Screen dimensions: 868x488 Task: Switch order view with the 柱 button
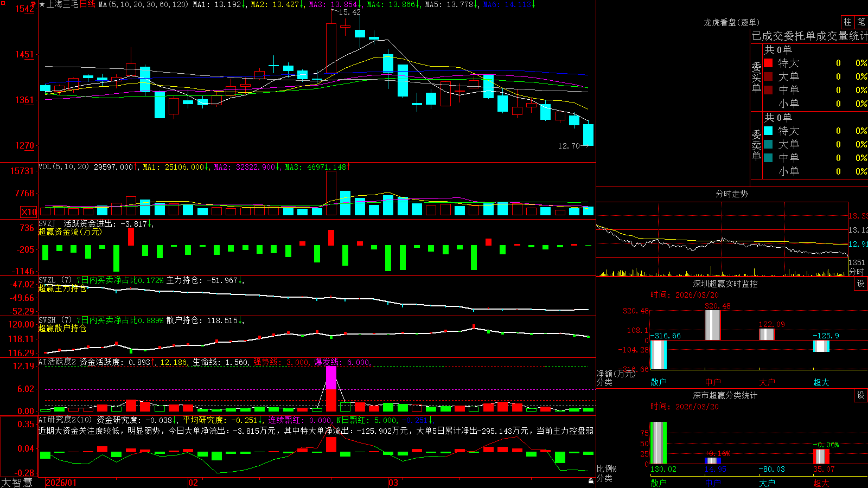pos(847,22)
